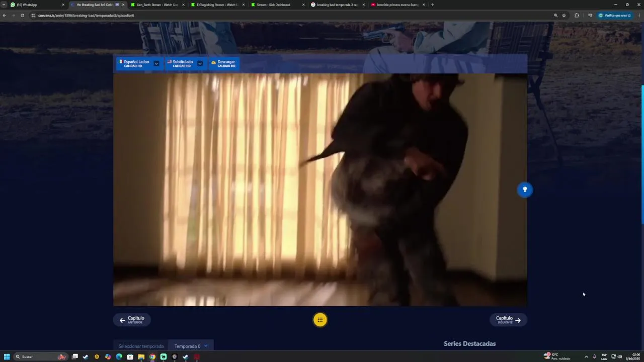The image size is (644, 362).
Task: Click the zoom magnifier icon in address bar
Action: point(556,16)
